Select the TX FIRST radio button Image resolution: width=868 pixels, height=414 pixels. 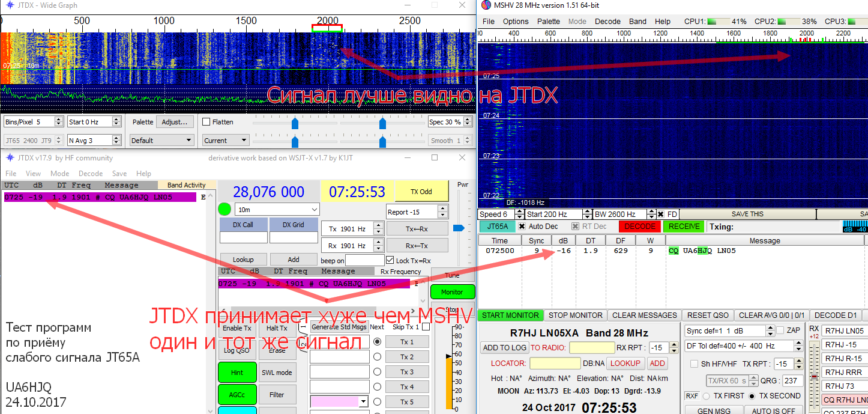[x=706, y=396]
